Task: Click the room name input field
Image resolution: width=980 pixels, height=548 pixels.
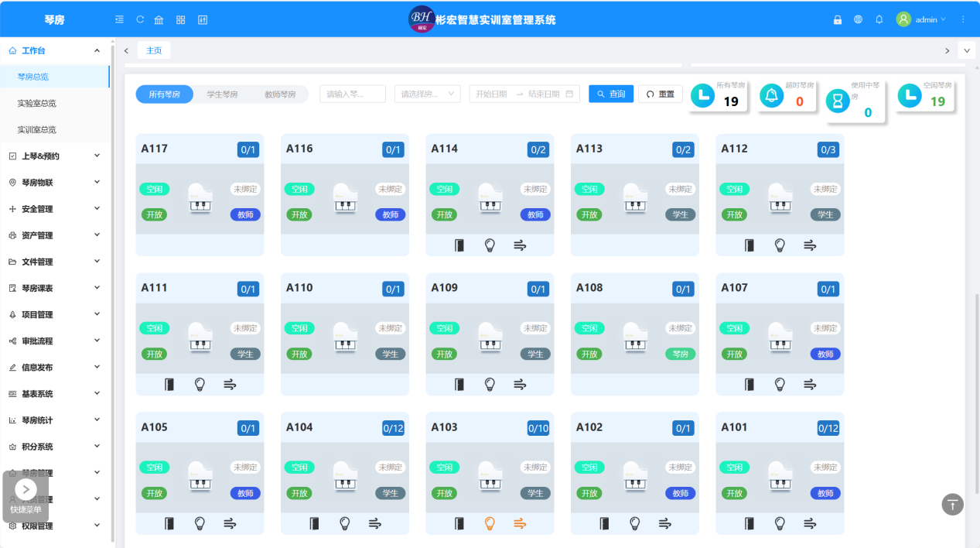Action: coord(352,93)
